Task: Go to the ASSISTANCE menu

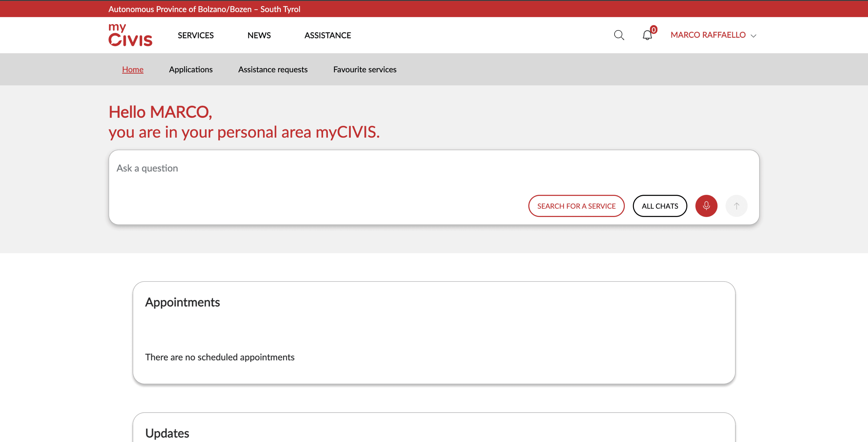Action: 328,35
